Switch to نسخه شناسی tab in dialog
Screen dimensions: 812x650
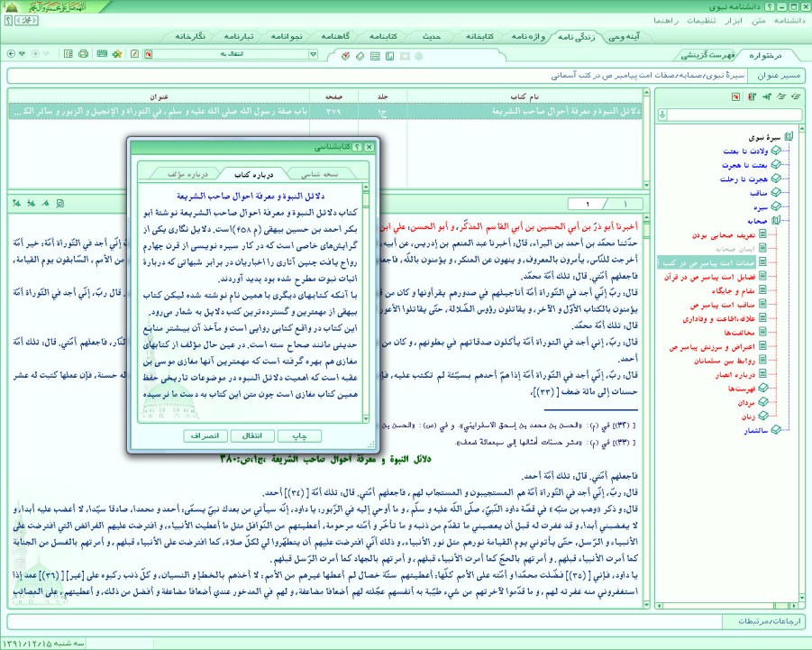pyautogui.click(x=320, y=174)
